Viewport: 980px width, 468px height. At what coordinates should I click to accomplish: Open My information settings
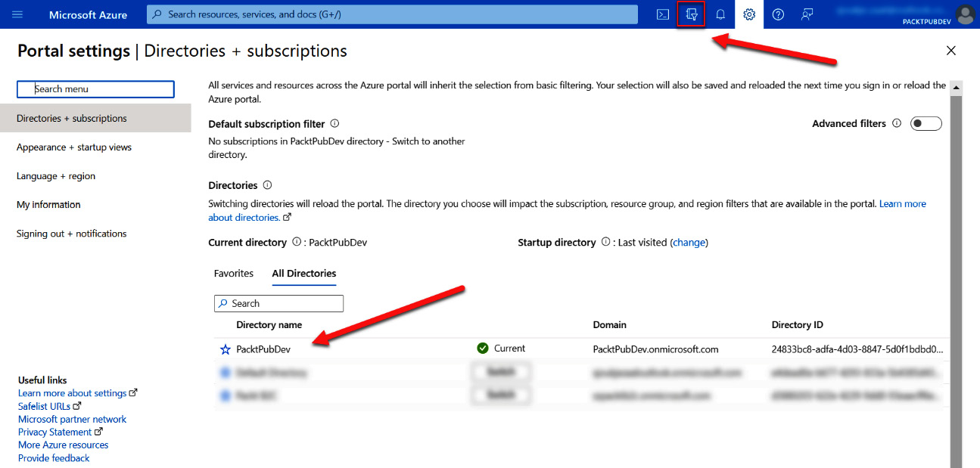tap(48, 205)
